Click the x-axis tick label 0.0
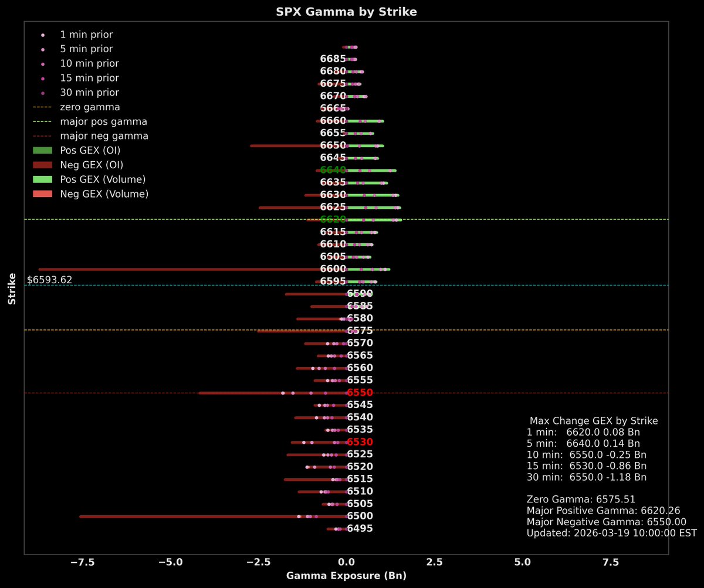This screenshot has width=704, height=588. (347, 562)
